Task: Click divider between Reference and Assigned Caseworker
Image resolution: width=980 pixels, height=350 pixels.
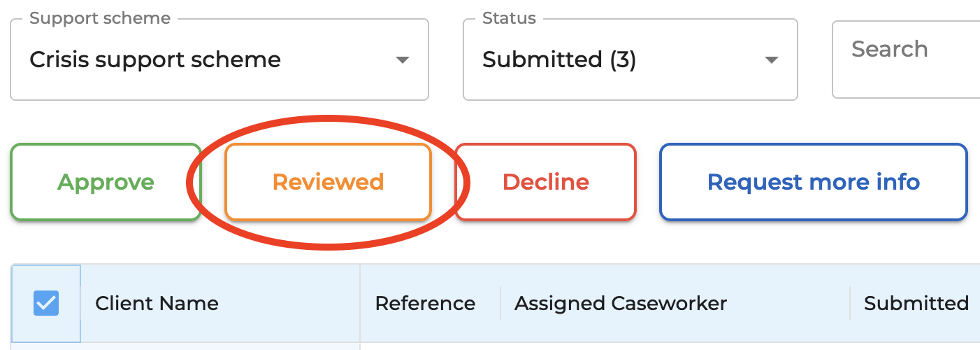Action: [x=500, y=303]
